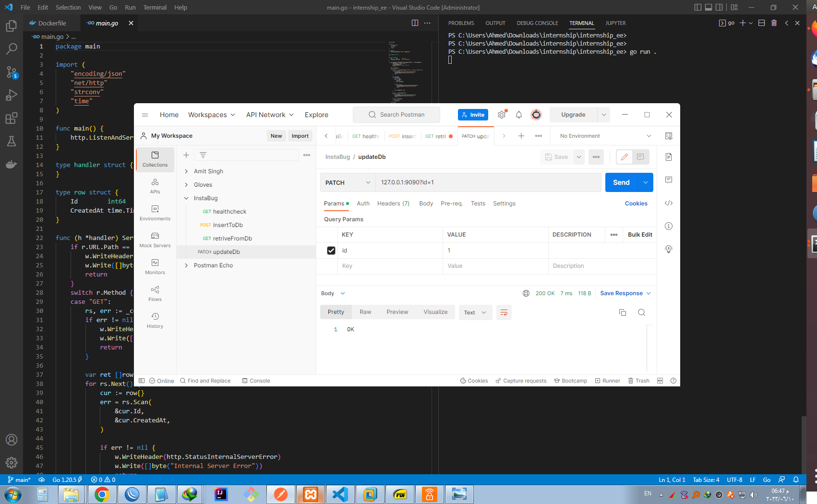817x504 pixels.
Task: Click kill terminal trash icon
Action: [x=774, y=23]
